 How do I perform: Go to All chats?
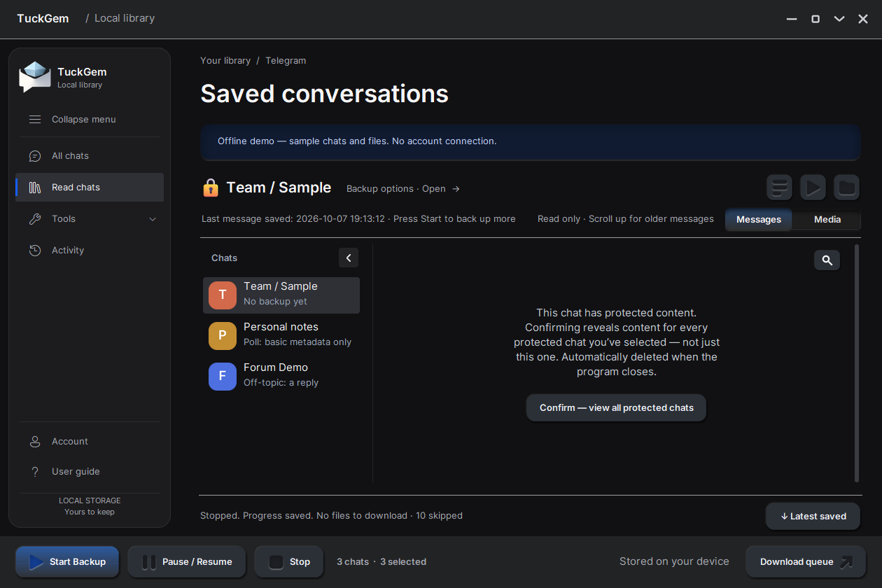tap(90, 156)
